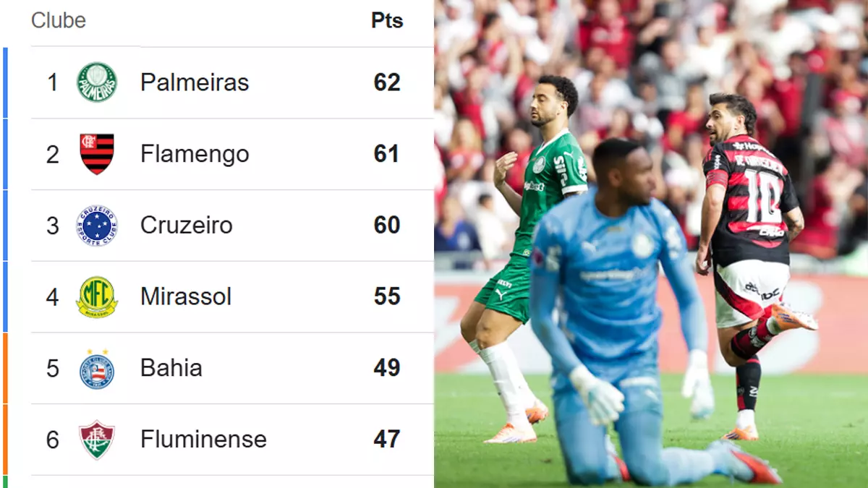Click the Clube column header

click(59, 20)
